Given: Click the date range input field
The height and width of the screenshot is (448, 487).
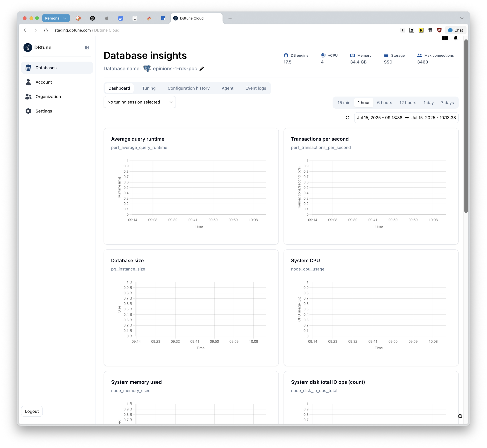Looking at the screenshot, I should coord(406,118).
